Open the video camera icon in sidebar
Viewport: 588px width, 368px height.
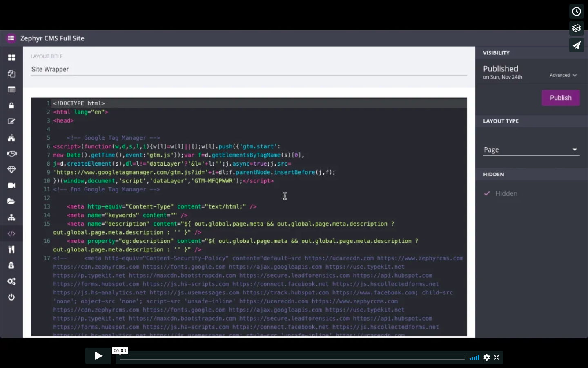point(11,186)
